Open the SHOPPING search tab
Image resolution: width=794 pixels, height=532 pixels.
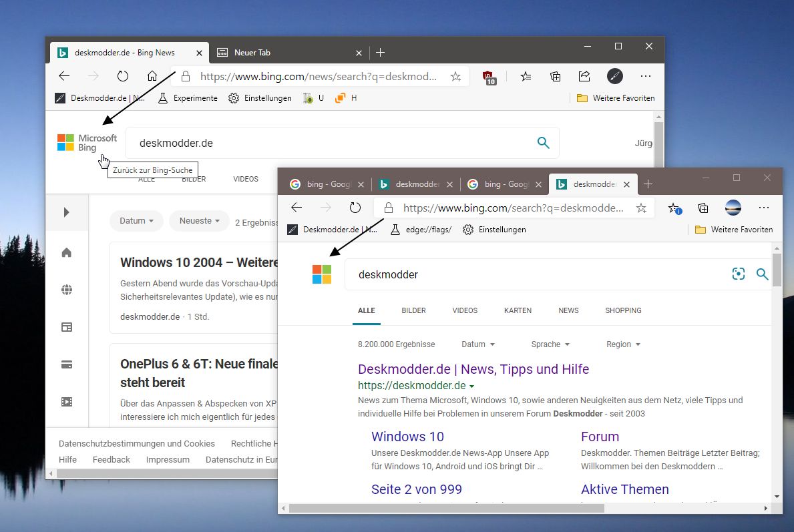[x=623, y=310]
